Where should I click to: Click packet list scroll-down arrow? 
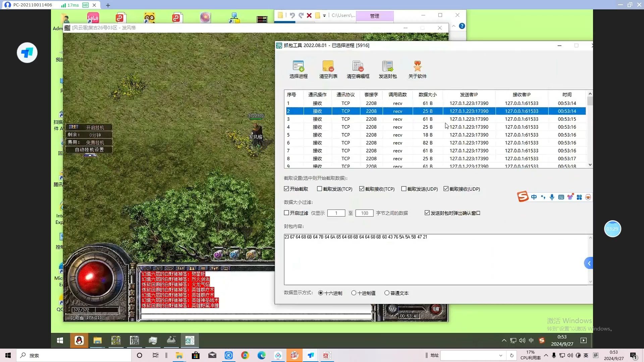pos(590,165)
